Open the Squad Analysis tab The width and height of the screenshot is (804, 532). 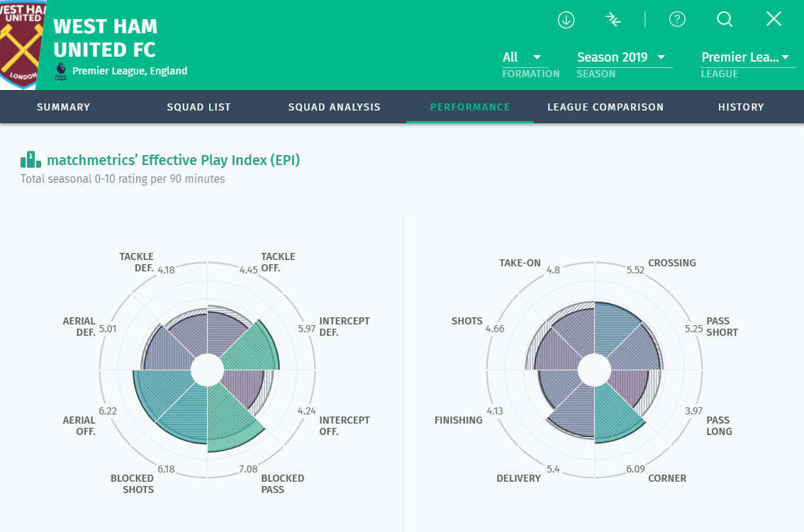335,107
